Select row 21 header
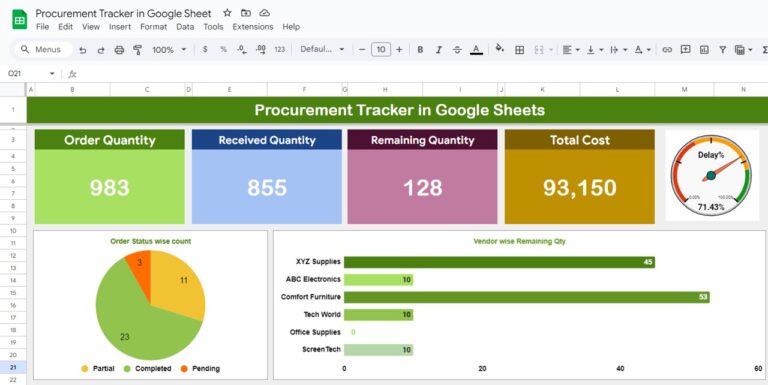 click(x=13, y=367)
